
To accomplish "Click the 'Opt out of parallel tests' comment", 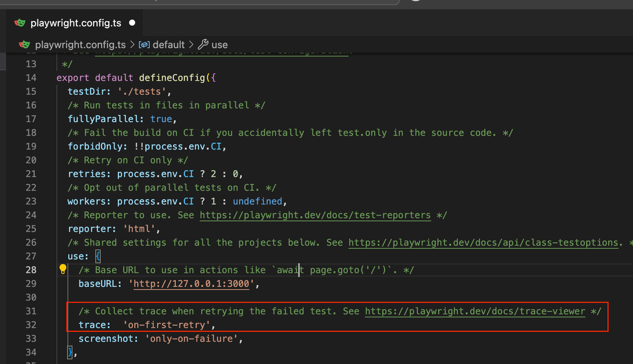I will [172, 188].
